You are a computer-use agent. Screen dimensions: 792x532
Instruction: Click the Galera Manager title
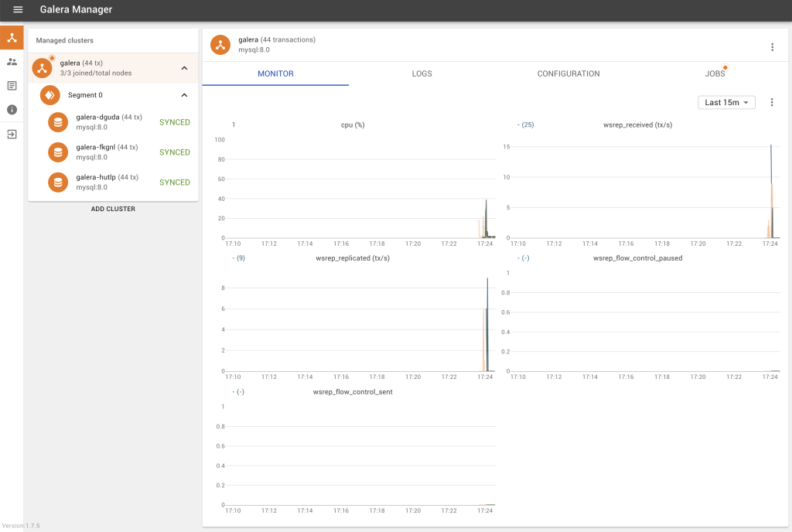pyautogui.click(x=77, y=9)
